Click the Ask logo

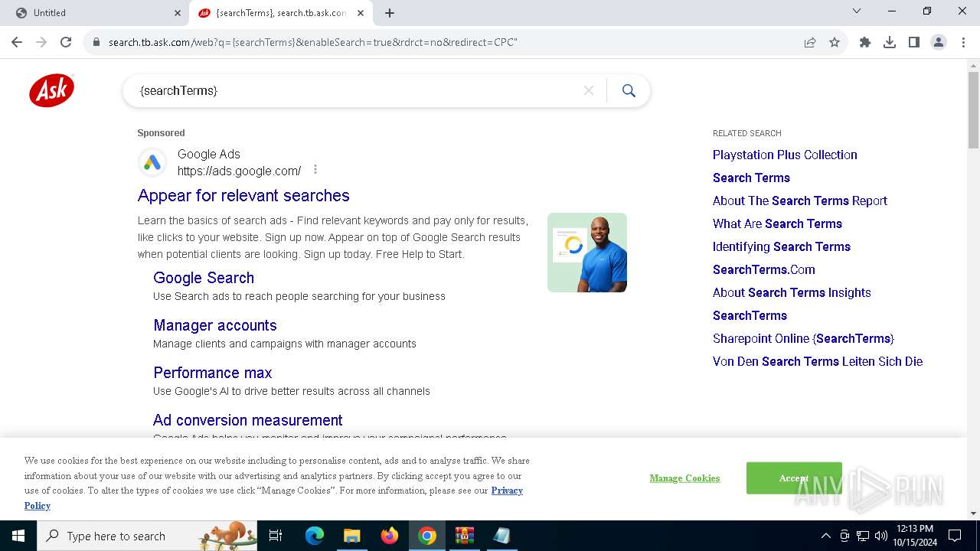point(52,90)
